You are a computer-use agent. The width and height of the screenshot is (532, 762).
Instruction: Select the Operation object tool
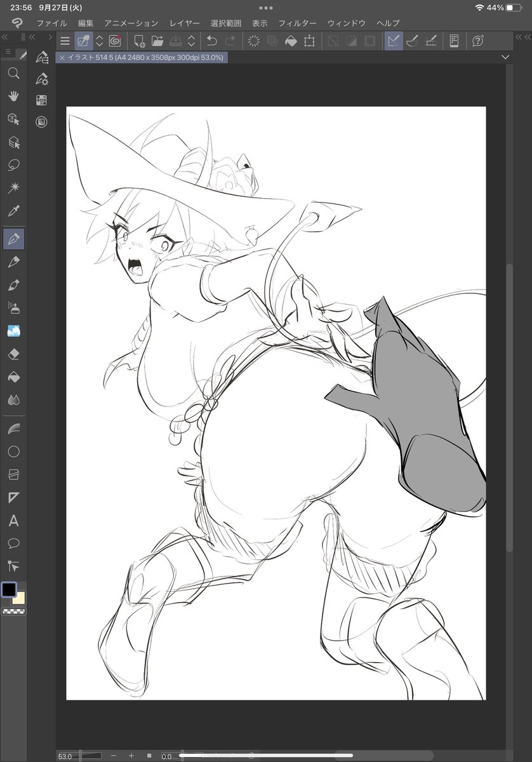pyautogui.click(x=13, y=119)
